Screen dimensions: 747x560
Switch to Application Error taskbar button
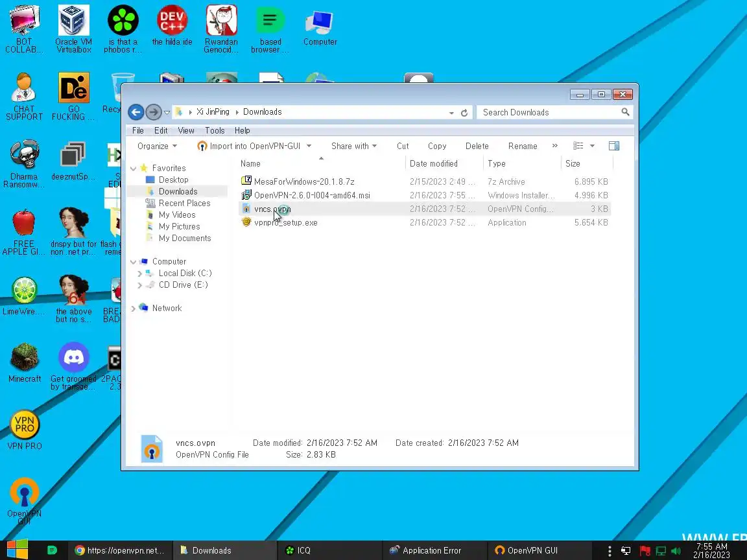(434, 550)
